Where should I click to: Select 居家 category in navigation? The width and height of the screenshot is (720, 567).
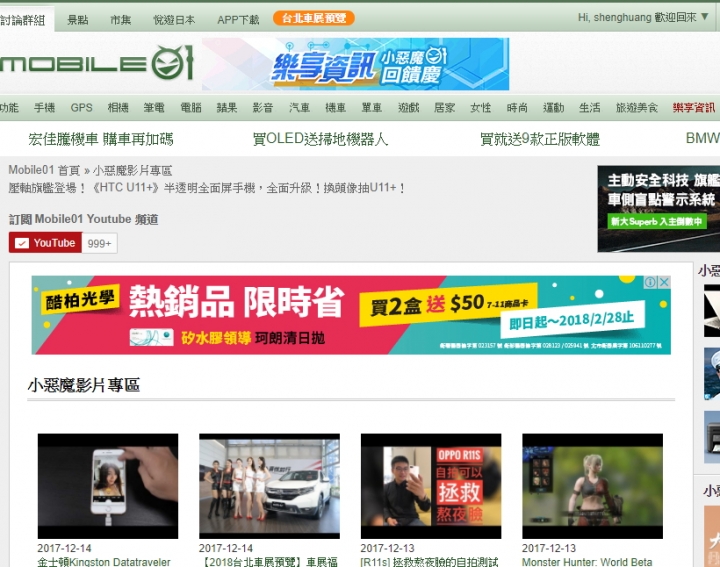444,107
